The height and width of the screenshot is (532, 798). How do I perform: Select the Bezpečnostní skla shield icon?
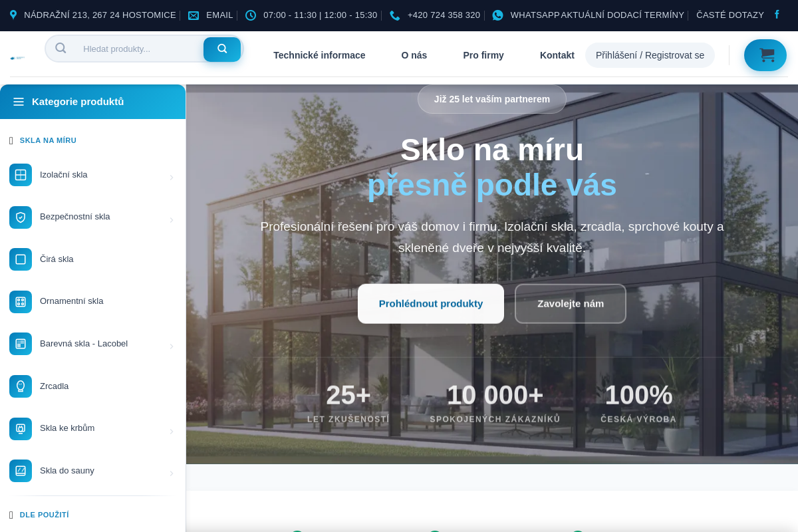21,217
